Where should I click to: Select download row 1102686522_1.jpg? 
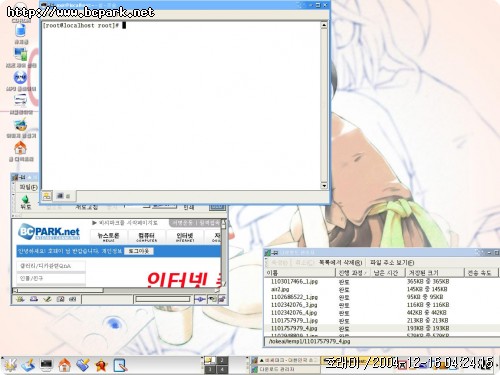click(382, 297)
